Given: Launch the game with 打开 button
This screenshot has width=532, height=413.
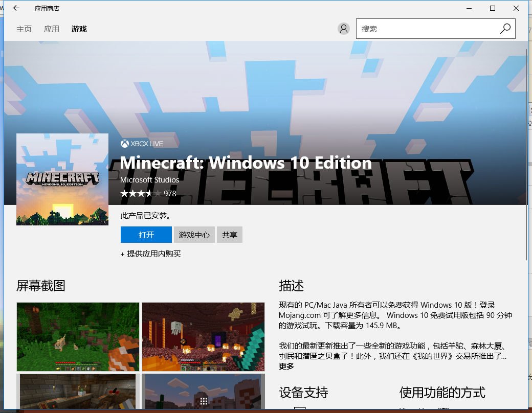Looking at the screenshot, I should [x=146, y=235].
